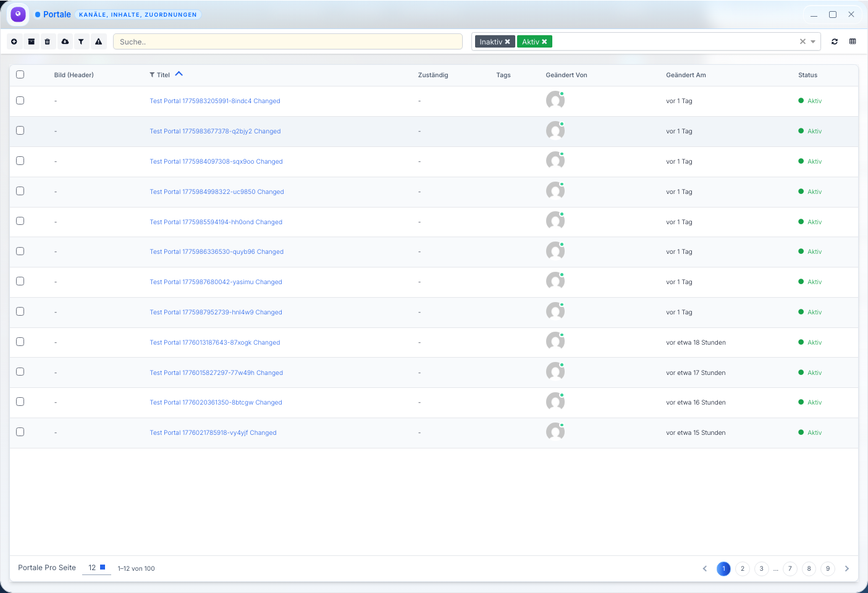This screenshot has width=868, height=593.
Task: Open the table columns grid icon
Action: click(853, 41)
